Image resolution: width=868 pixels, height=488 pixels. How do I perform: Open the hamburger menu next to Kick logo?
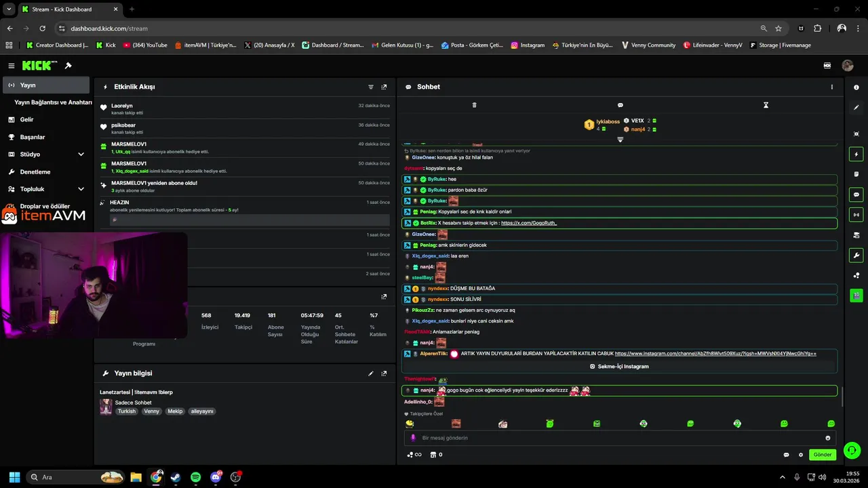[12, 66]
